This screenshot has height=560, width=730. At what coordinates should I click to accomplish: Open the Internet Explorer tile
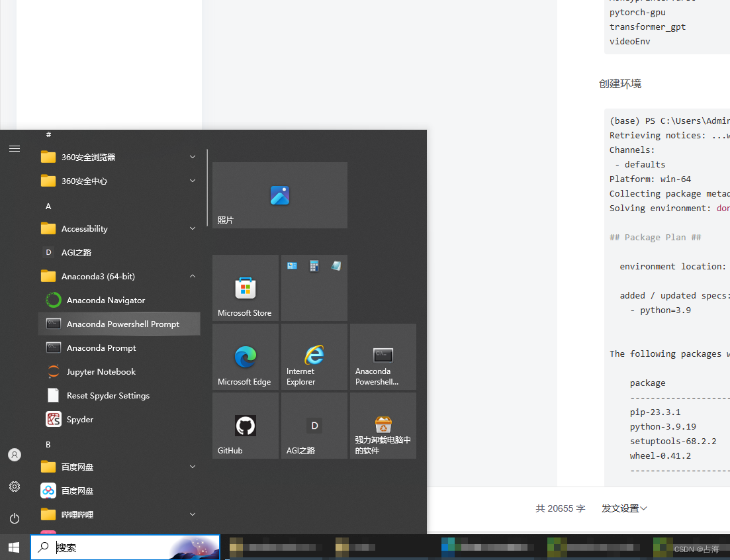(x=314, y=357)
